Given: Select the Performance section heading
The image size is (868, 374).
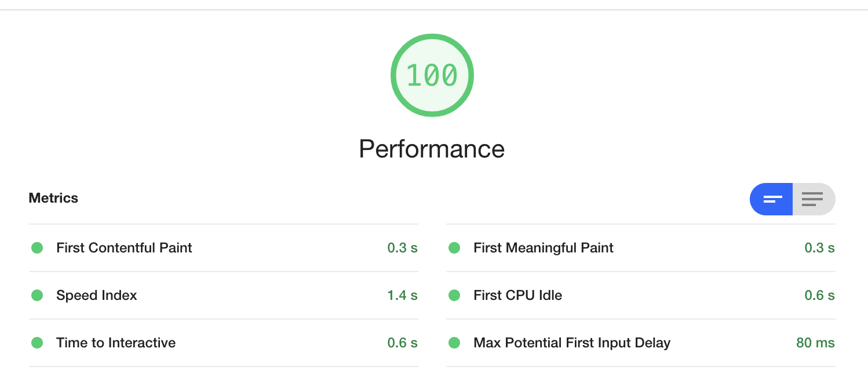Looking at the screenshot, I should point(432,149).
